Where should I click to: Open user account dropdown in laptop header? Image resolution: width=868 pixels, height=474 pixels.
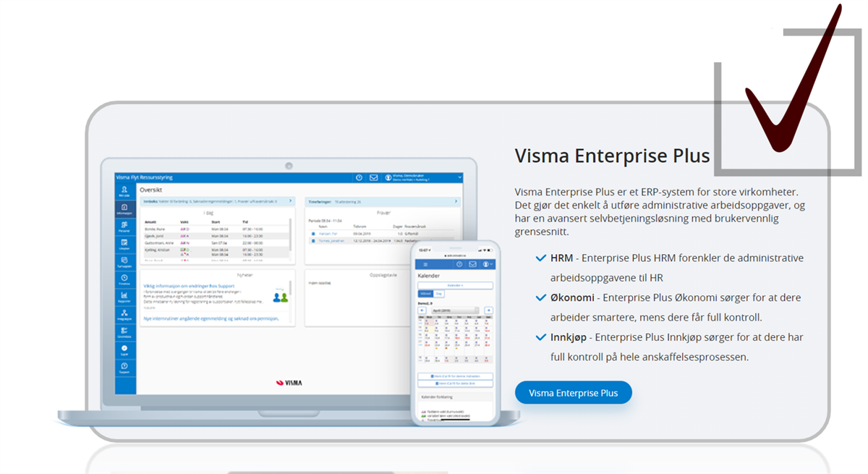[x=424, y=177]
